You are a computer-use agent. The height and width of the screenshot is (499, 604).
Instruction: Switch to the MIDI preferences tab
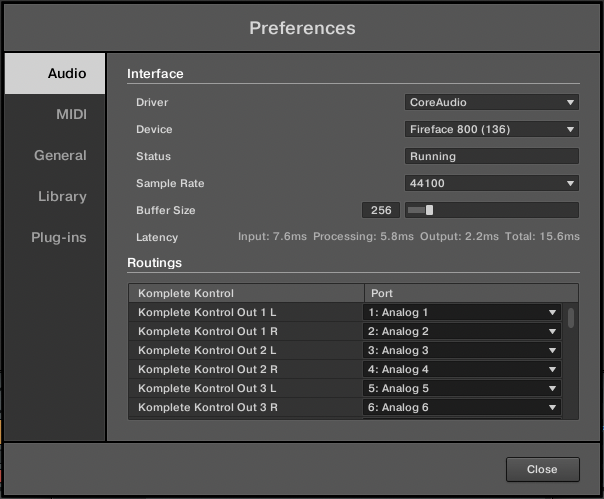55,114
